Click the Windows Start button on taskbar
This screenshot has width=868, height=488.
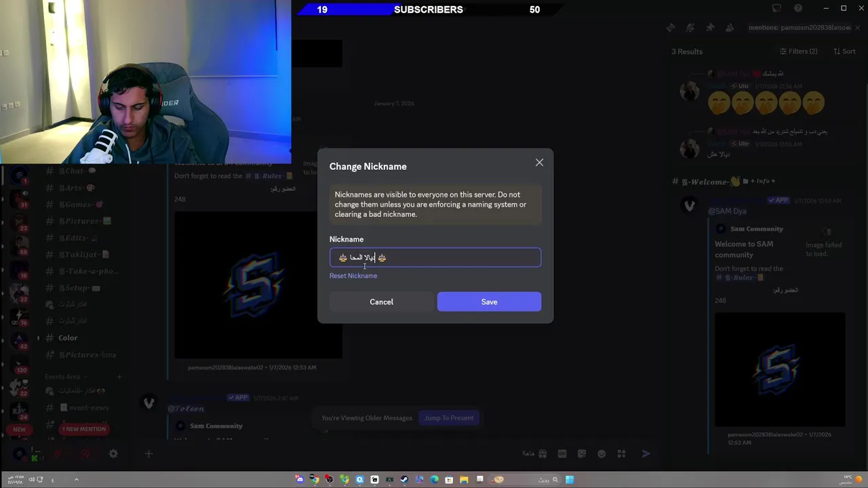[x=570, y=480]
